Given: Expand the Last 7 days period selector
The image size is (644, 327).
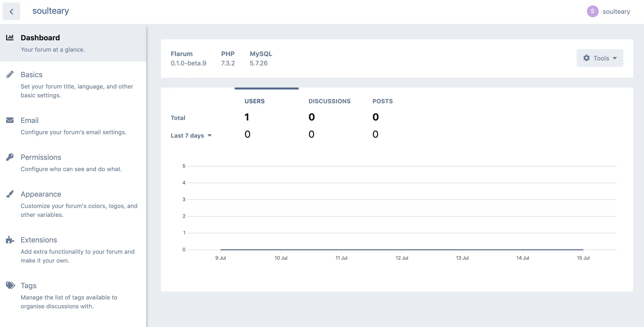Looking at the screenshot, I should pos(191,135).
